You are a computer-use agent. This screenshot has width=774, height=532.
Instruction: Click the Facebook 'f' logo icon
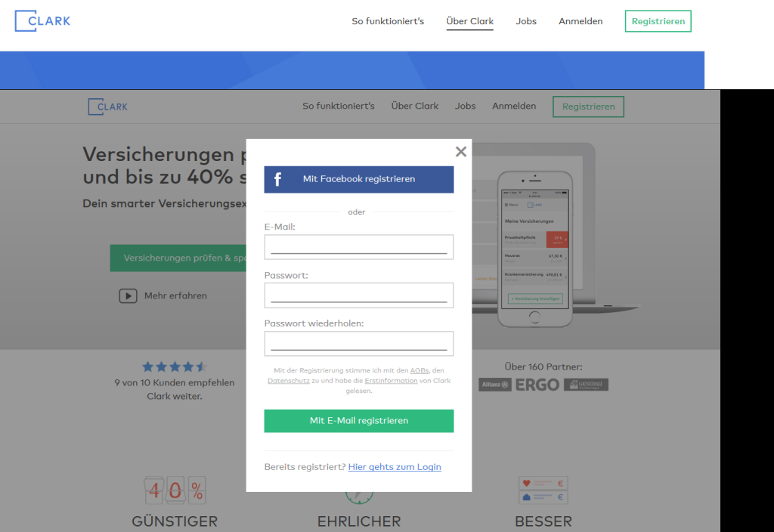[x=278, y=179]
